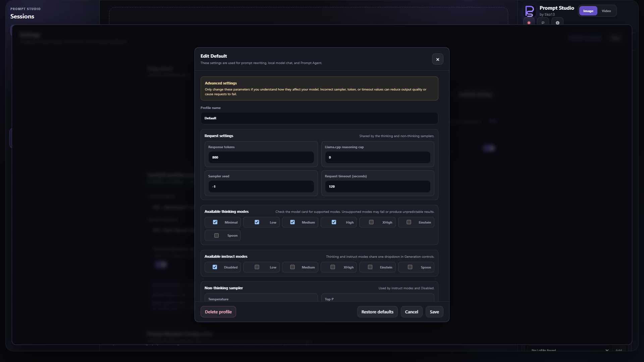This screenshot has width=644, height=362.
Task: Cancel the Edit Default dialog
Action: tap(412, 312)
